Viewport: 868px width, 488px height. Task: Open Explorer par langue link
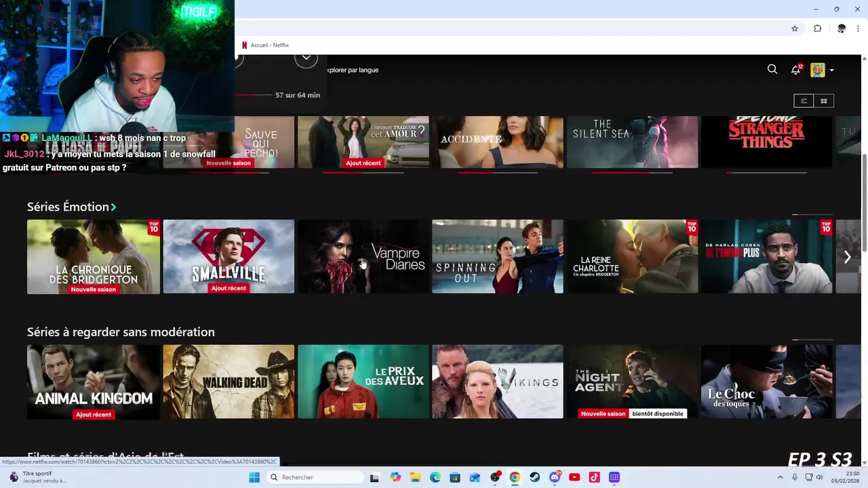[353, 70]
